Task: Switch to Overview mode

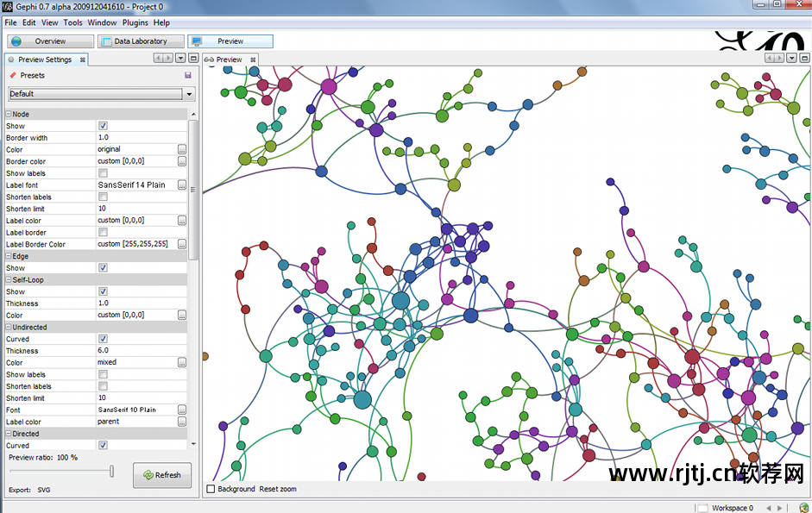Action: [x=50, y=41]
